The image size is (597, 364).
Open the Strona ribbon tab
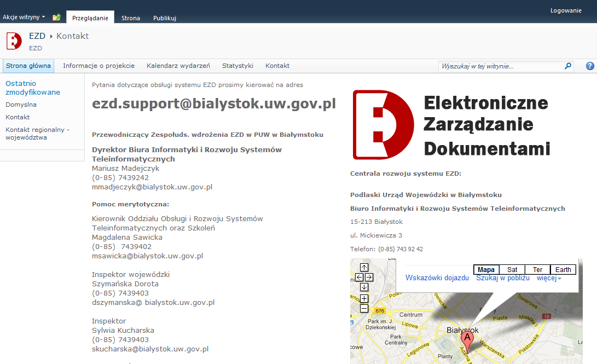[x=131, y=18]
